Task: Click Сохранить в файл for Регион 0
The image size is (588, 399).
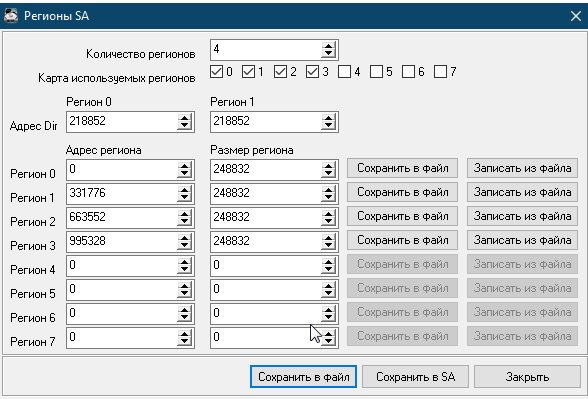Action: point(402,168)
